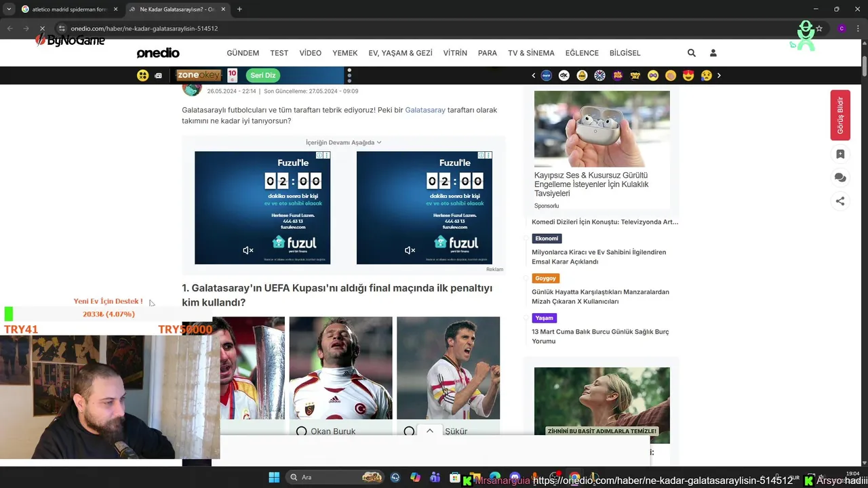The height and width of the screenshot is (488, 868).
Task: Click the yellow emoji icon in ticker bar
Action: (142, 75)
